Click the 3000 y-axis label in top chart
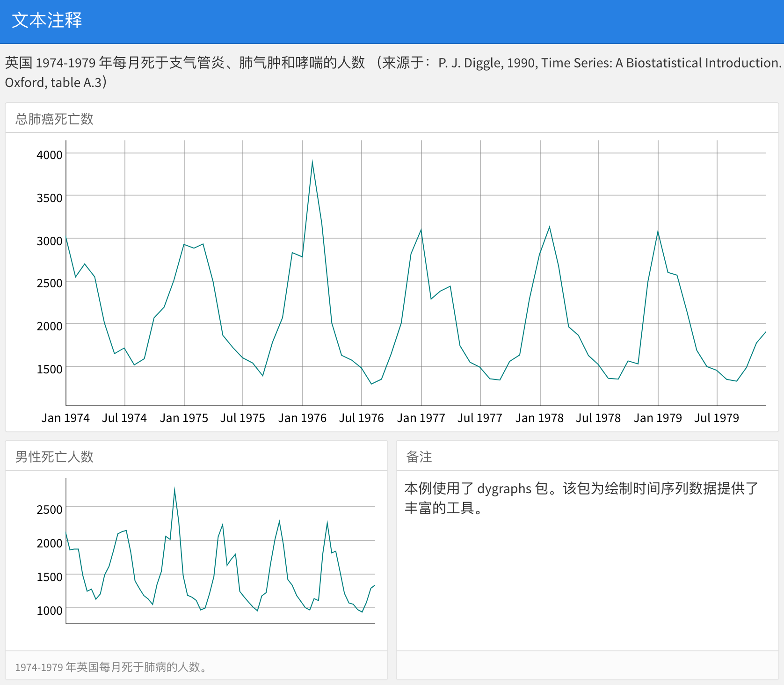This screenshot has height=685, width=784. pos(50,241)
